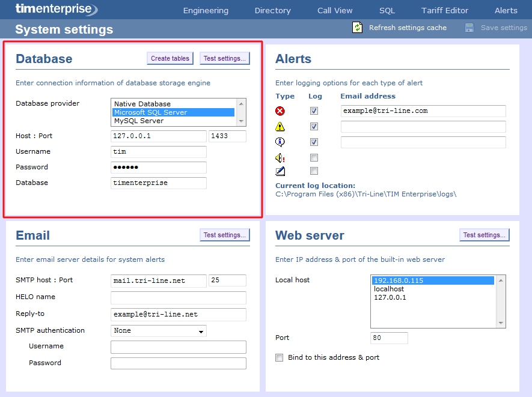Screen dimensions: 532x397
Task: Toggle the information alert Log checkbox
Action: [314, 142]
